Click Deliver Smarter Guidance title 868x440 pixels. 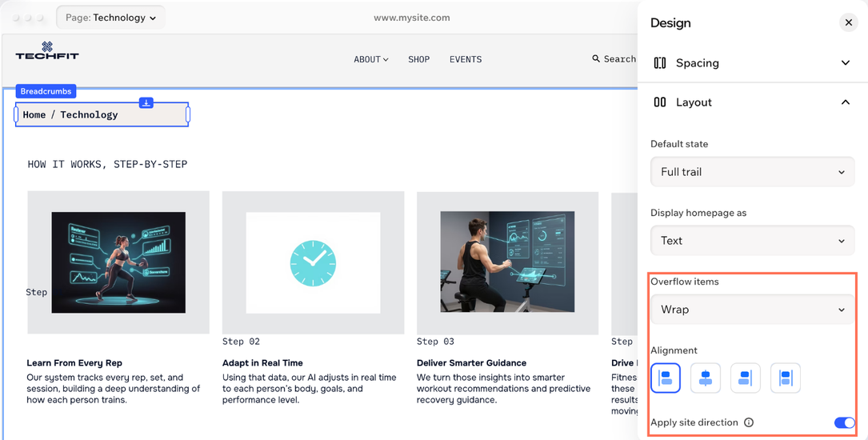472,363
